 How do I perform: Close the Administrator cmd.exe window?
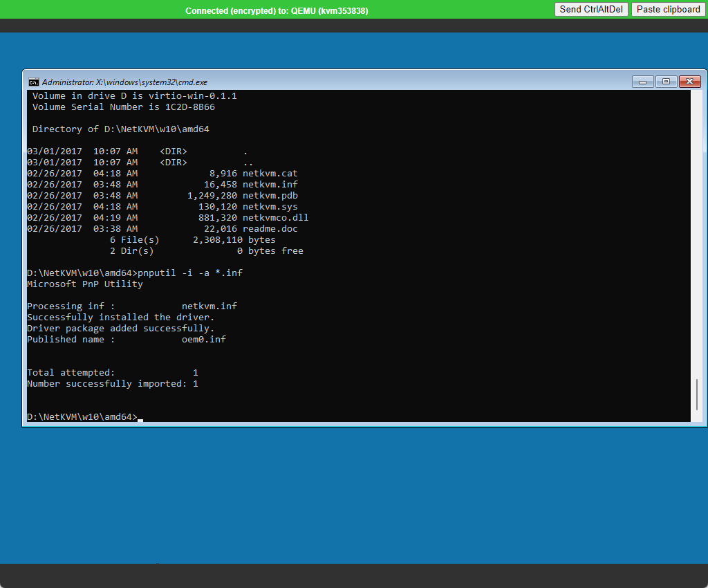689,82
